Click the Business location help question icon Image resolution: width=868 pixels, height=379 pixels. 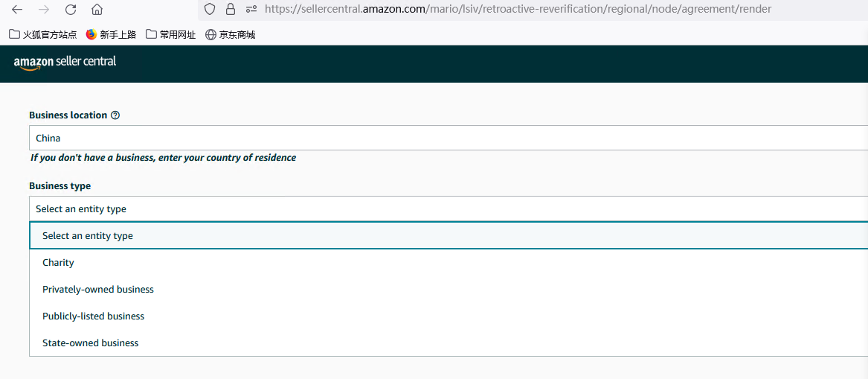coord(115,115)
